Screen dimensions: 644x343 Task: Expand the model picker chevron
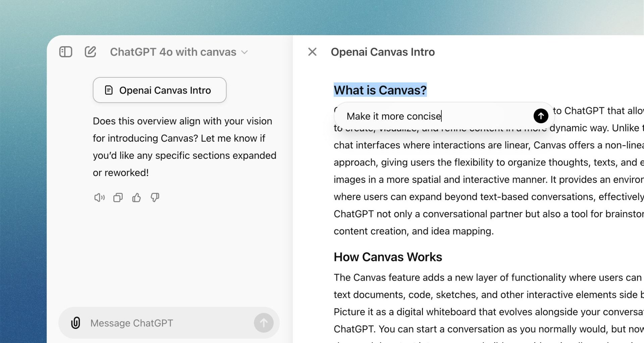pos(245,52)
